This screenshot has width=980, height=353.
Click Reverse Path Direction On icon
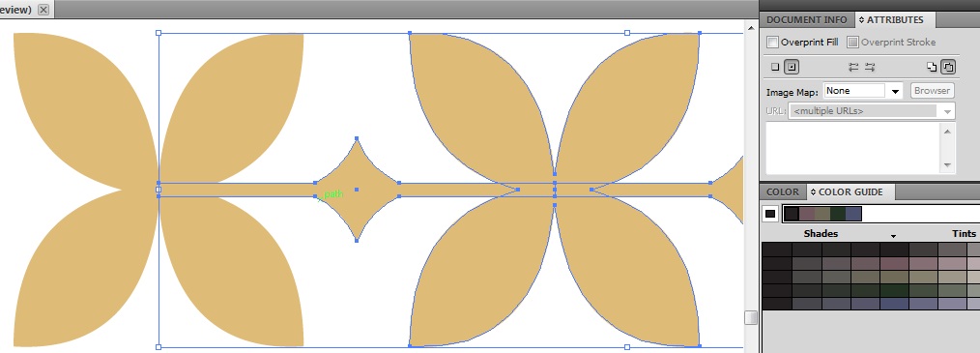click(870, 67)
